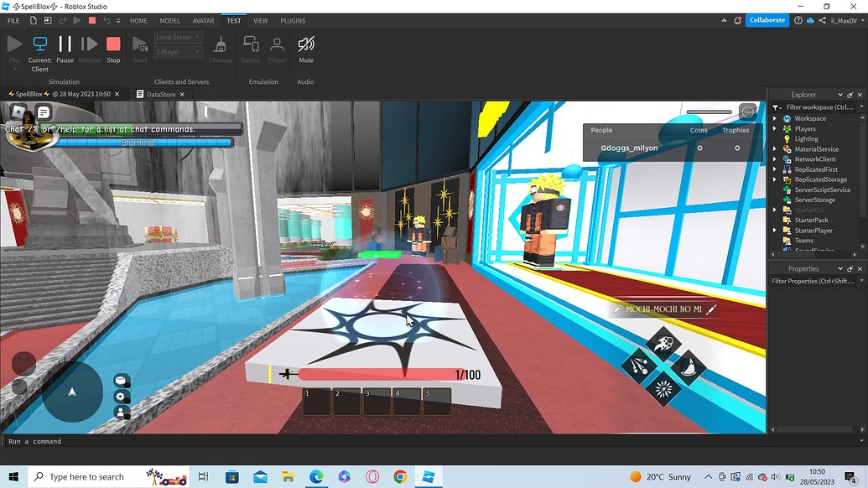Open the notifications bell icon
The width and height of the screenshot is (868, 488).
737,20
